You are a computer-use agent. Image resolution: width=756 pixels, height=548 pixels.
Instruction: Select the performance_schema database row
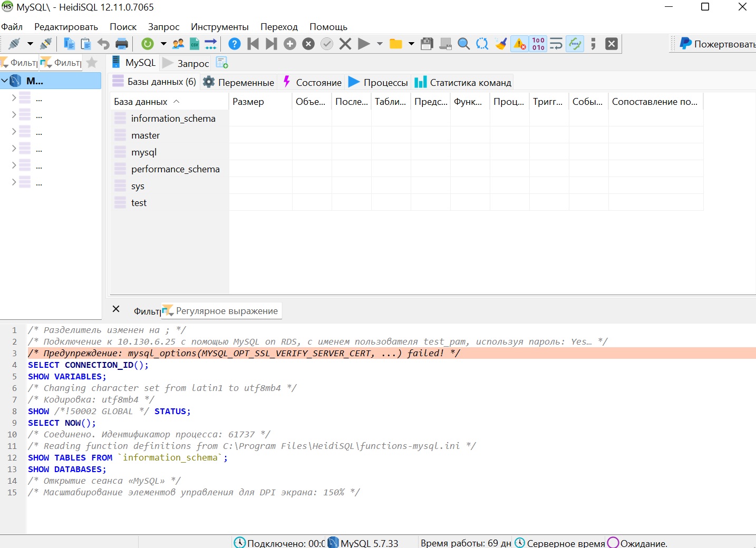pyautogui.click(x=175, y=169)
